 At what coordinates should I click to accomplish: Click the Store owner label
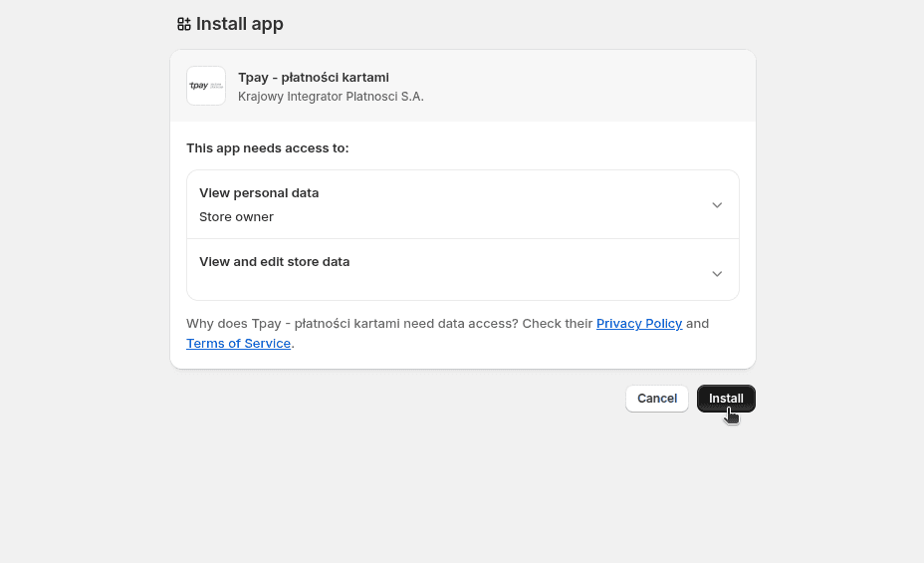coord(236,217)
